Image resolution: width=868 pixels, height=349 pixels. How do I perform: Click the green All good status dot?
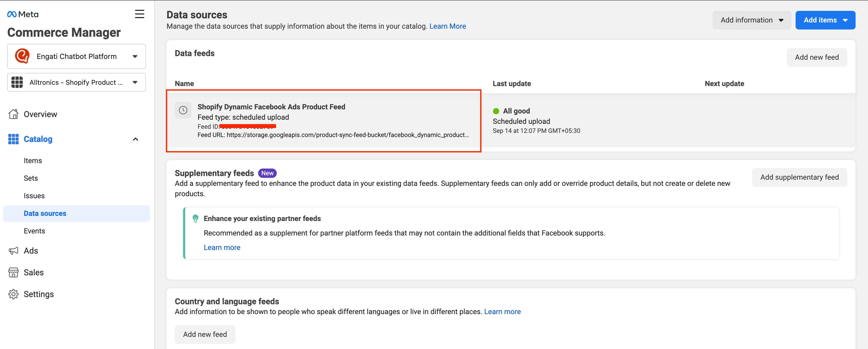click(x=496, y=111)
